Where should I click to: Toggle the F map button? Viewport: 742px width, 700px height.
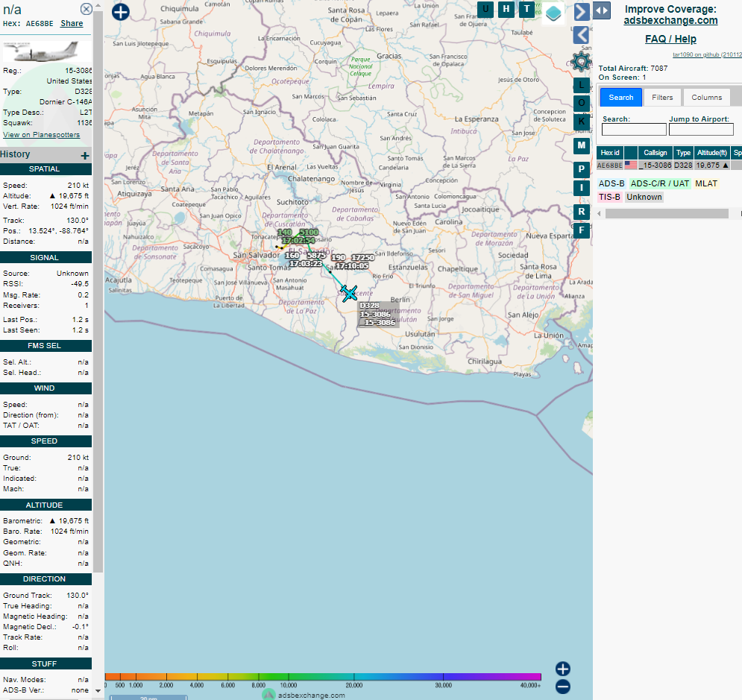point(582,230)
